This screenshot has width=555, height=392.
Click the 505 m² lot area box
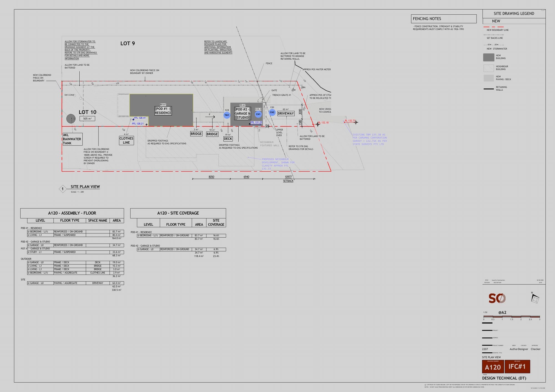coord(87,119)
